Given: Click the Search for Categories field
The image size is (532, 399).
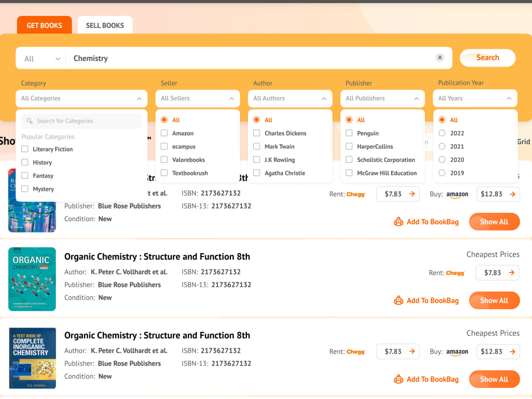Looking at the screenshot, I should coord(81,121).
